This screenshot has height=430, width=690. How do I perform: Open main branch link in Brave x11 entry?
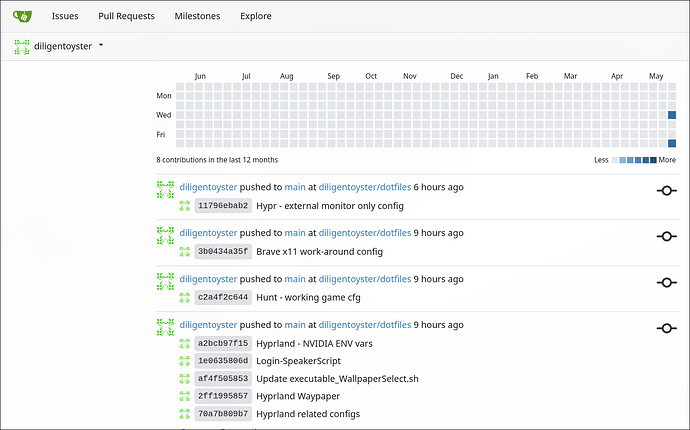(x=295, y=233)
